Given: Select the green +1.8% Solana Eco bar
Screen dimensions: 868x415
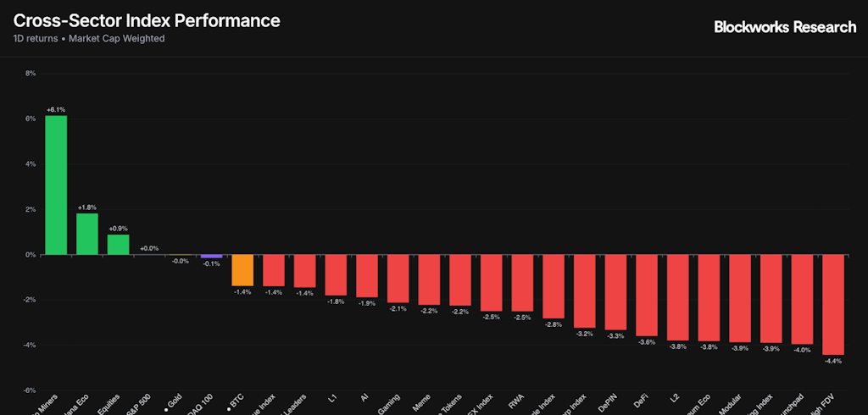Looking at the screenshot, I should point(87,234).
